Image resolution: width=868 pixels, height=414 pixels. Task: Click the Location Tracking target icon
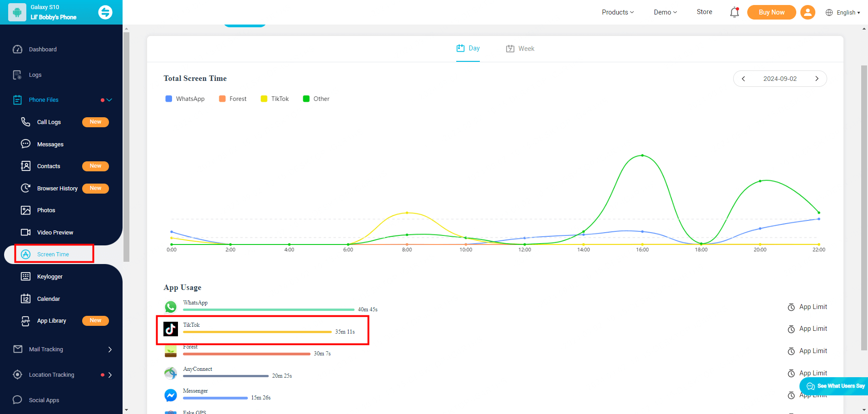click(x=18, y=374)
